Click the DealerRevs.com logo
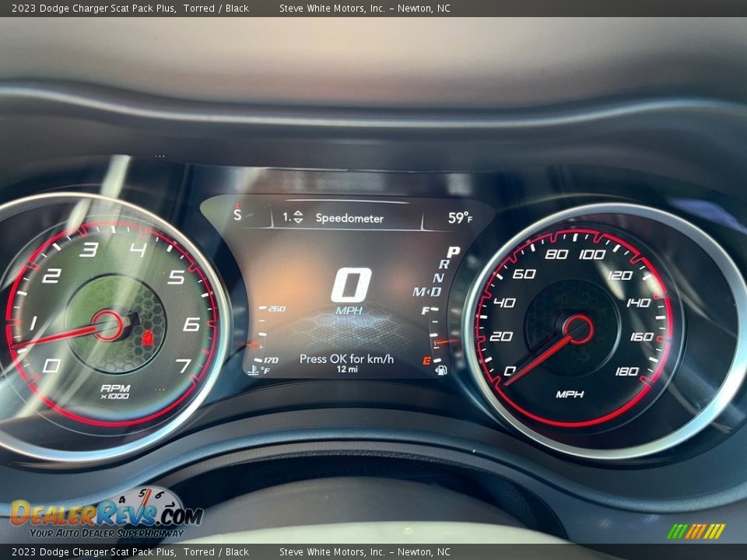The width and height of the screenshot is (747, 560). click(107, 514)
